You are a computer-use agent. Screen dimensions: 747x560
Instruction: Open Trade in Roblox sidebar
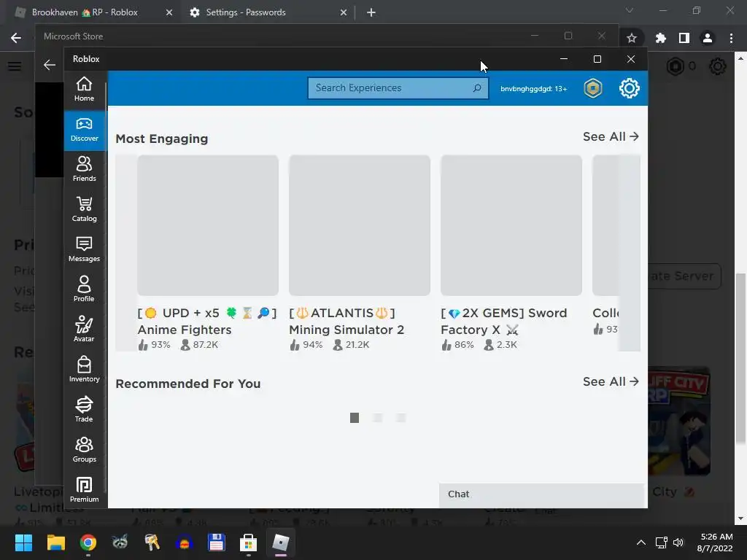[x=85, y=410]
